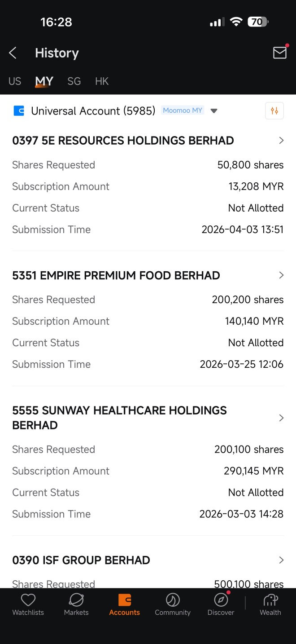Expand the Universal Account dropdown arrow

coord(214,111)
